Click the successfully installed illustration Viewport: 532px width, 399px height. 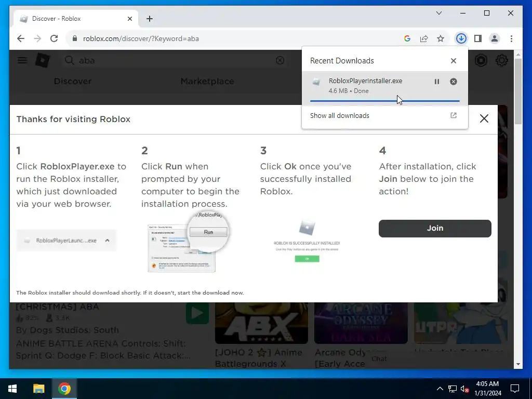tap(307, 241)
